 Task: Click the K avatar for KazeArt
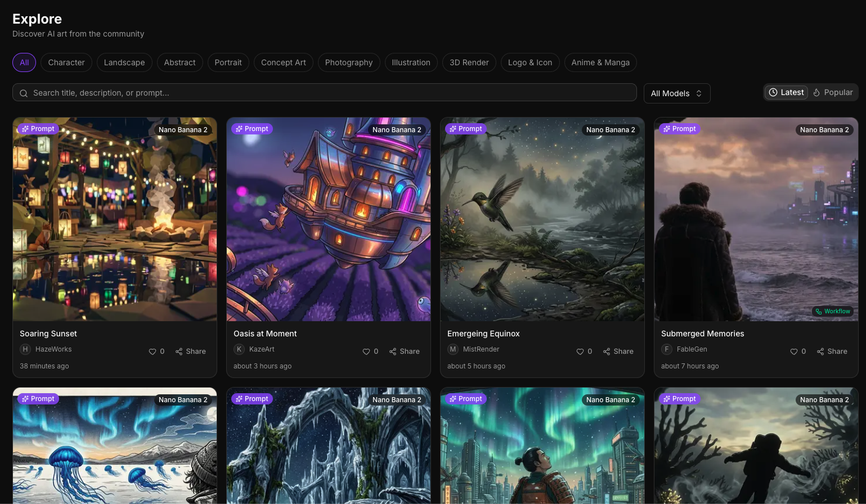tap(239, 349)
